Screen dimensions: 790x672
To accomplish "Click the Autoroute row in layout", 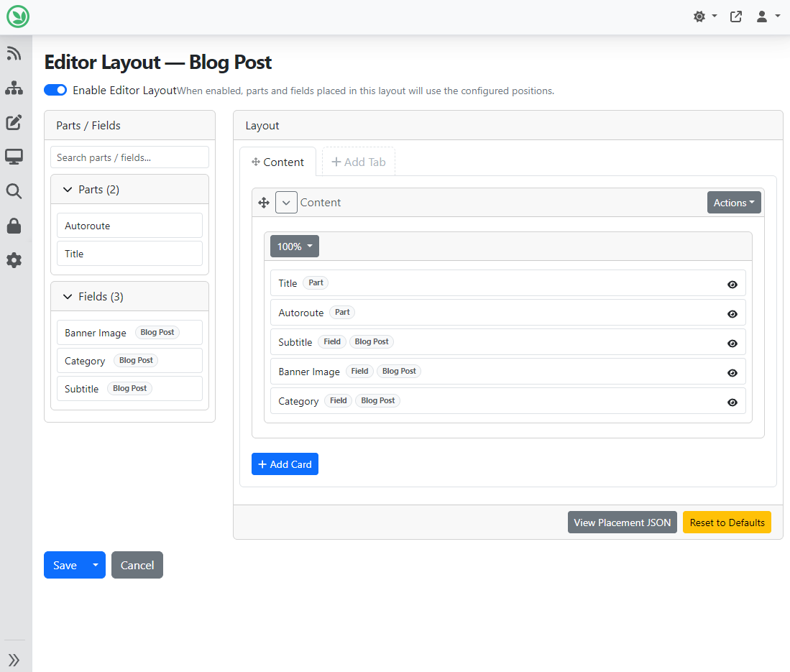I will 507,313.
